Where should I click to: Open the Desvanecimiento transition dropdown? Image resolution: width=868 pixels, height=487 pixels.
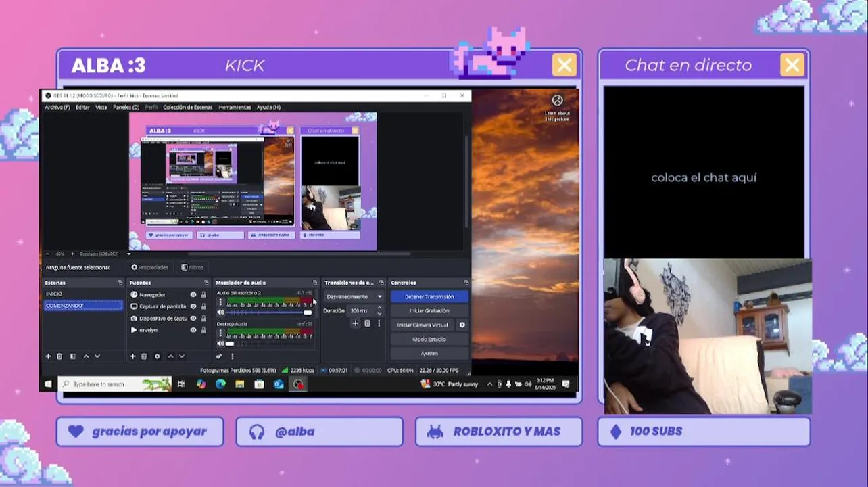tap(354, 296)
